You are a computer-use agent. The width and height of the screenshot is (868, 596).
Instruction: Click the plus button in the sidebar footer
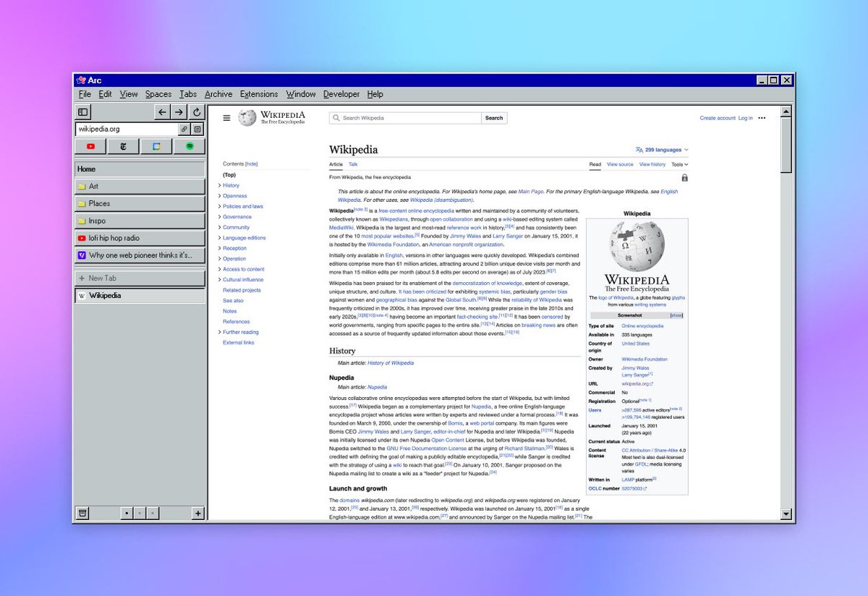197,513
